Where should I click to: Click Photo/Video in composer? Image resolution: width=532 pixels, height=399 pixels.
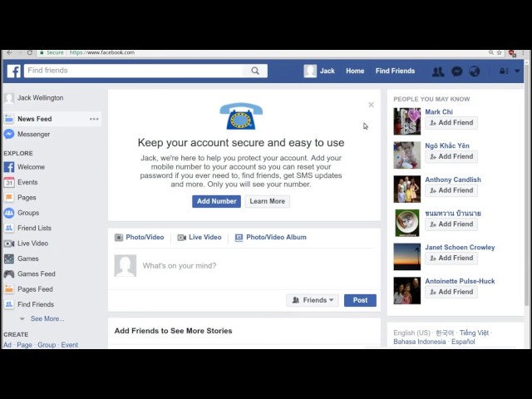(x=140, y=238)
